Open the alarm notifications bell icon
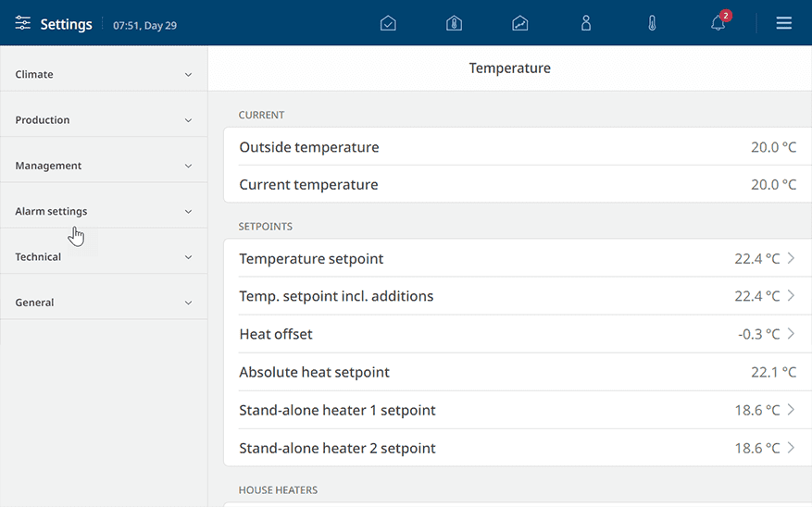Viewport: 812px width, 507px height. [718, 23]
